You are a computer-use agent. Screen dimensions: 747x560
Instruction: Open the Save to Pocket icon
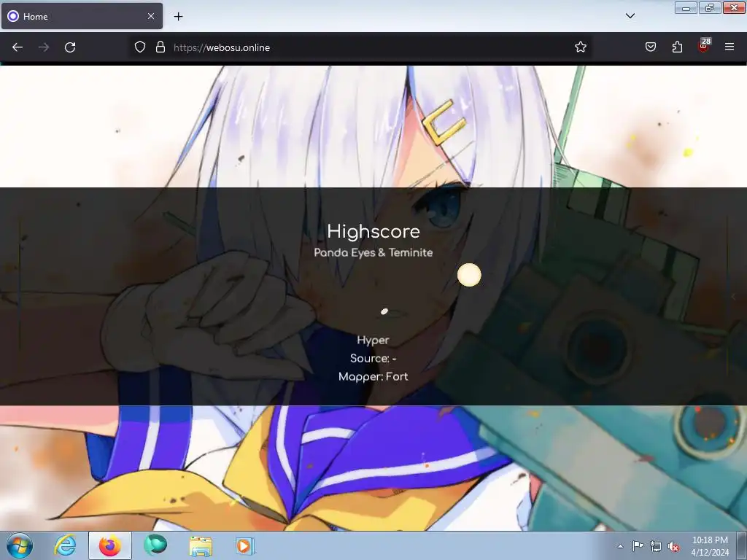[651, 47]
